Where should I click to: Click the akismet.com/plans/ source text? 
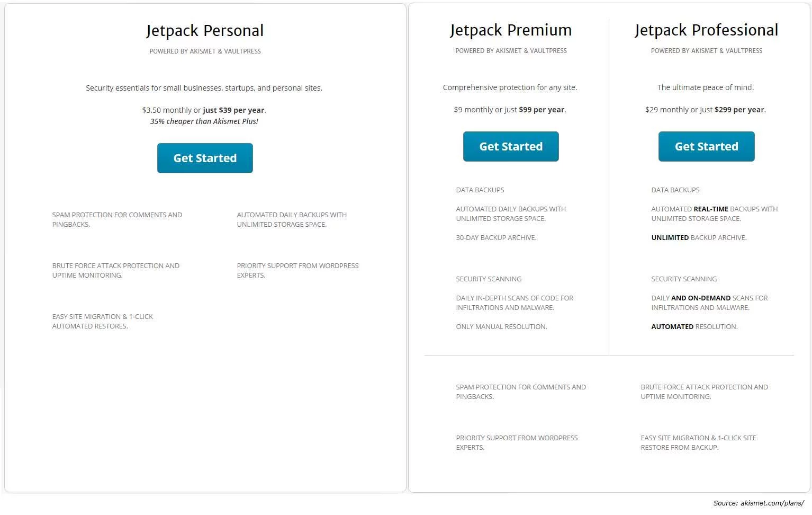click(x=772, y=503)
